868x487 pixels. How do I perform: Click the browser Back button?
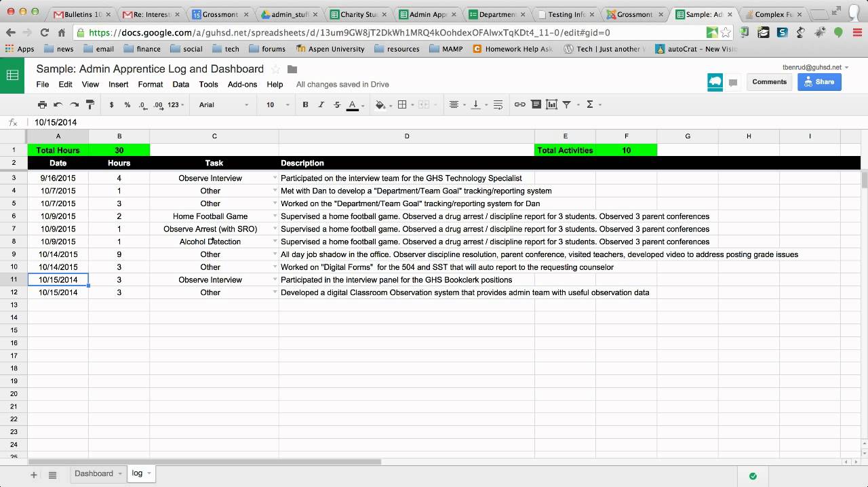pos(10,32)
